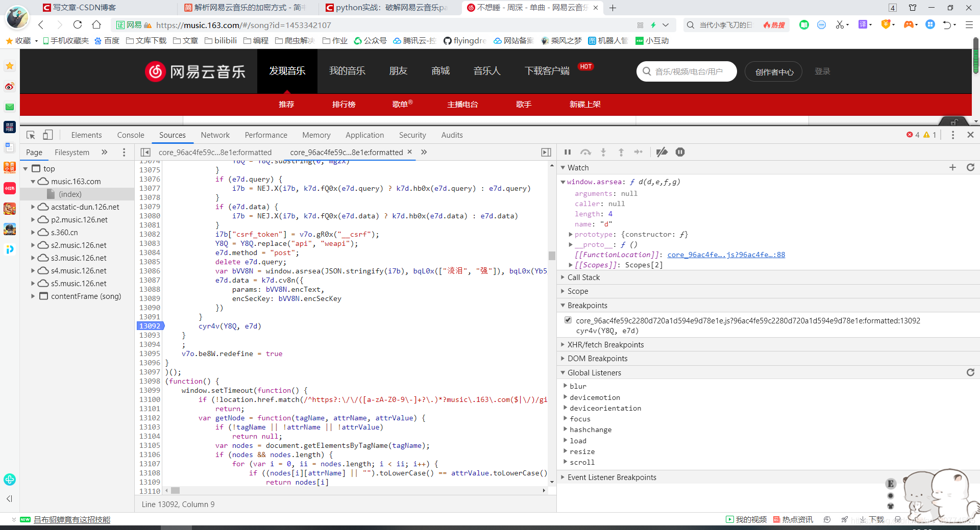This screenshot has width=980, height=530.
Task: Click the scissors screenshot tool icon
Action: coord(839,24)
